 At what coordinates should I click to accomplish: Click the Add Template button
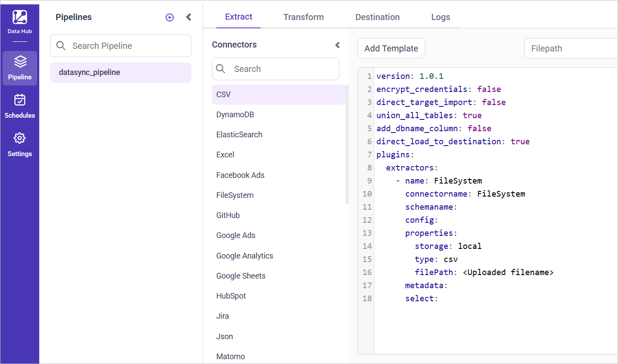point(391,48)
